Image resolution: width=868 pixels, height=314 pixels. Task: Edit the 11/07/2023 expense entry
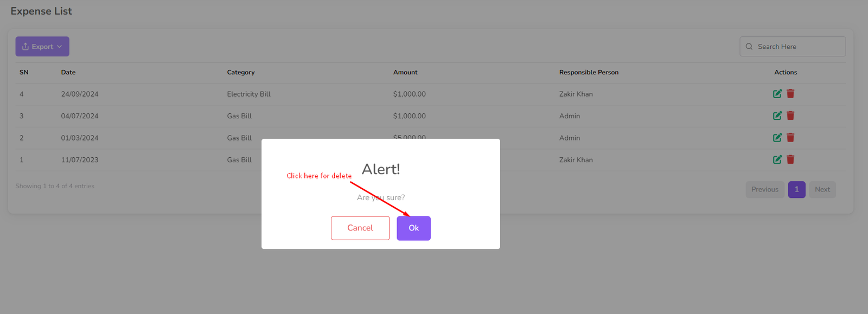pyautogui.click(x=777, y=159)
